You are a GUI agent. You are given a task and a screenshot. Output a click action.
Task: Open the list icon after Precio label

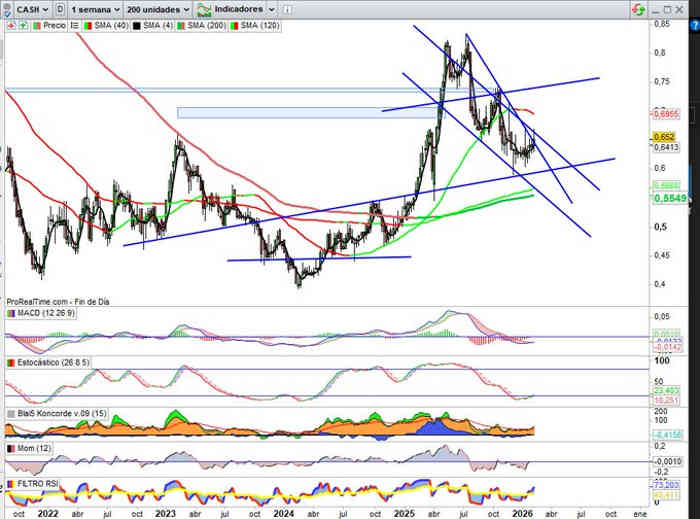click(x=72, y=25)
